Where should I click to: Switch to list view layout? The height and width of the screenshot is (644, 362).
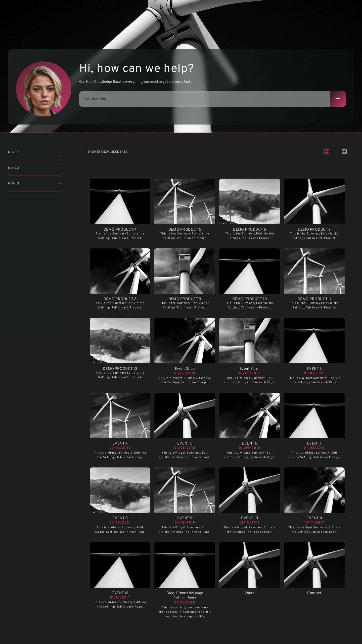[344, 151]
